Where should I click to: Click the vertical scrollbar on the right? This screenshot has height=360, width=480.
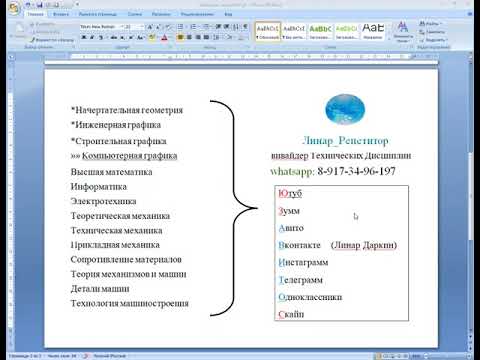470,197
